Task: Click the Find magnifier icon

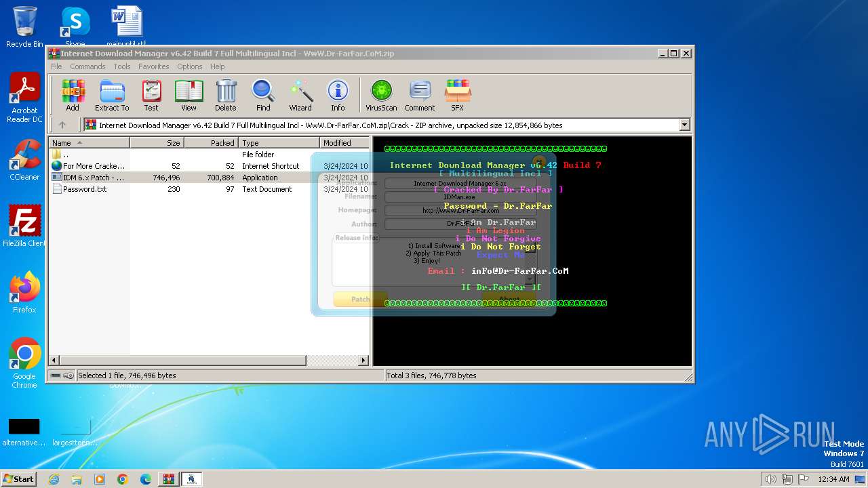Action: (x=263, y=96)
